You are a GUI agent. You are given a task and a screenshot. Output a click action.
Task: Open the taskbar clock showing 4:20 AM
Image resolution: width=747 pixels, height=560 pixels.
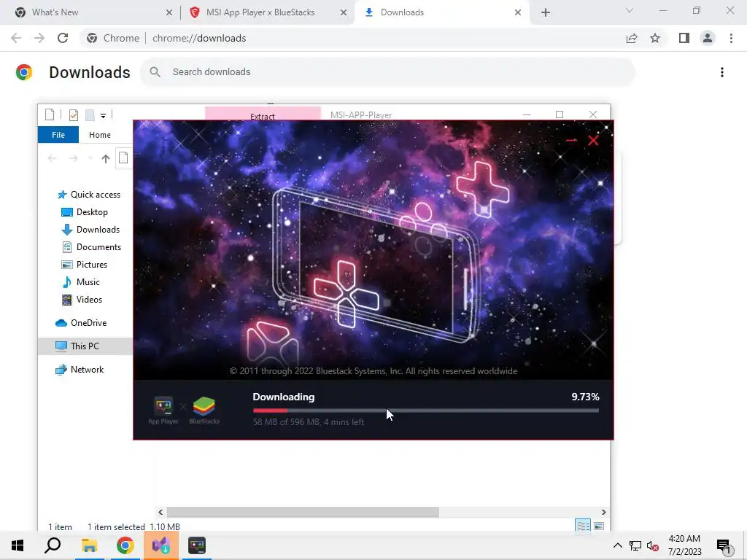coord(684,545)
